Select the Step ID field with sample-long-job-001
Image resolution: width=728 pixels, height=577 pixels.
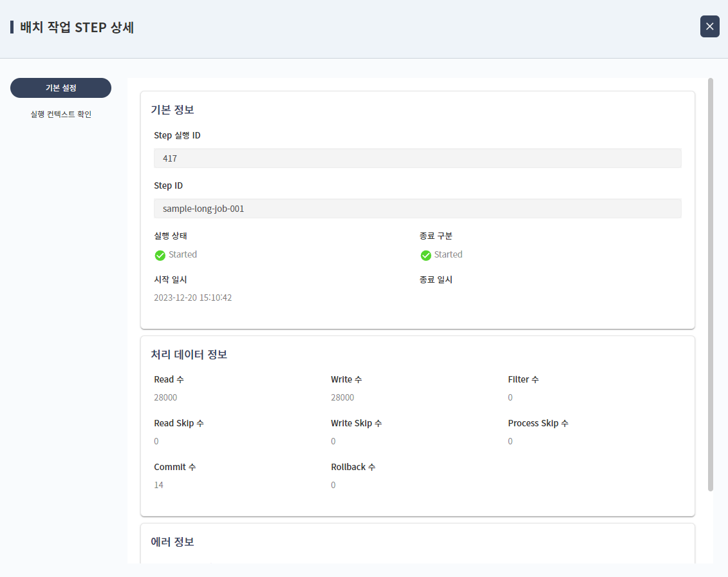[418, 208]
